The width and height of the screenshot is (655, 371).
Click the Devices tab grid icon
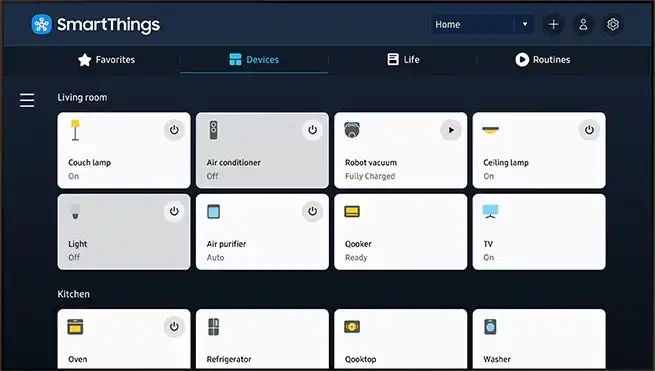235,60
